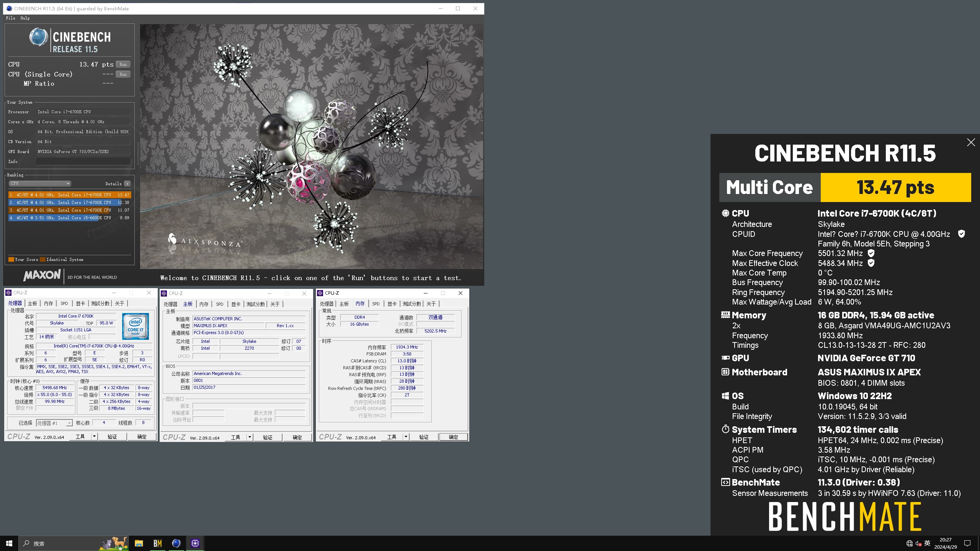Click 确定 button in memory CPU-Z window
980x551 pixels.
[x=454, y=437]
